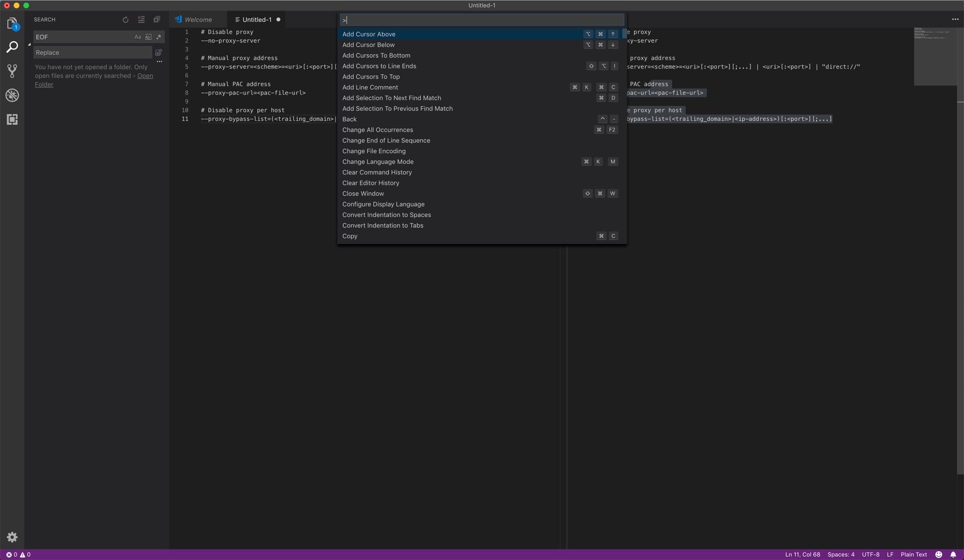Toggle regex search in search panel
This screenshot has width=964, height=560.
(x=158, y=37)
